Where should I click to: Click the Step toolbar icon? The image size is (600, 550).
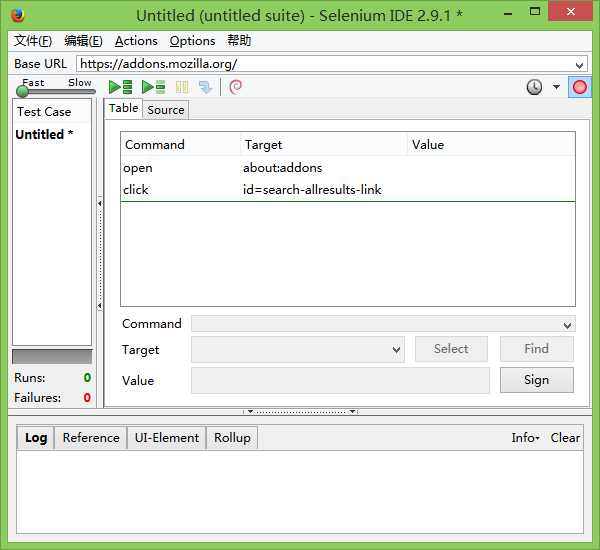[205, 87]
